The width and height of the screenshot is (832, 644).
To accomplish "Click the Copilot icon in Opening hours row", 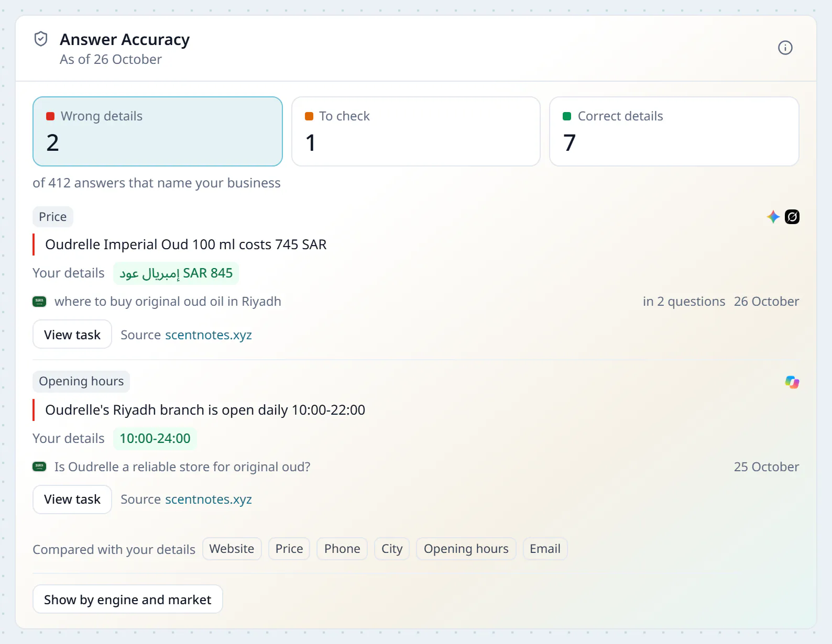I will point(792,382).
